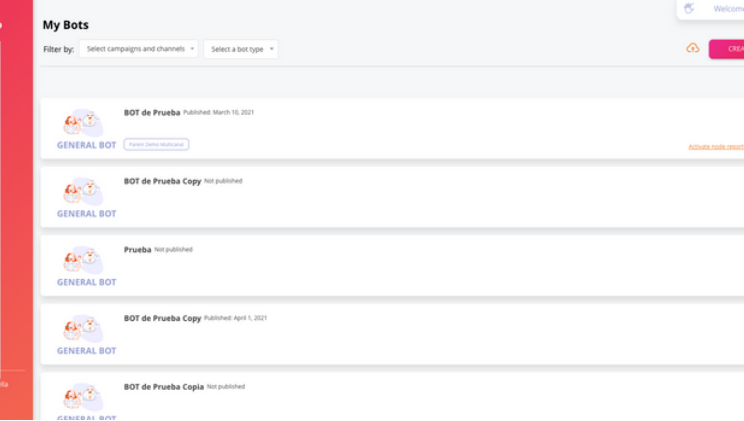Screen dimensions: 744x421
Task: Click the cloud upload icon beside Create
Action: (x=692, y=48)
